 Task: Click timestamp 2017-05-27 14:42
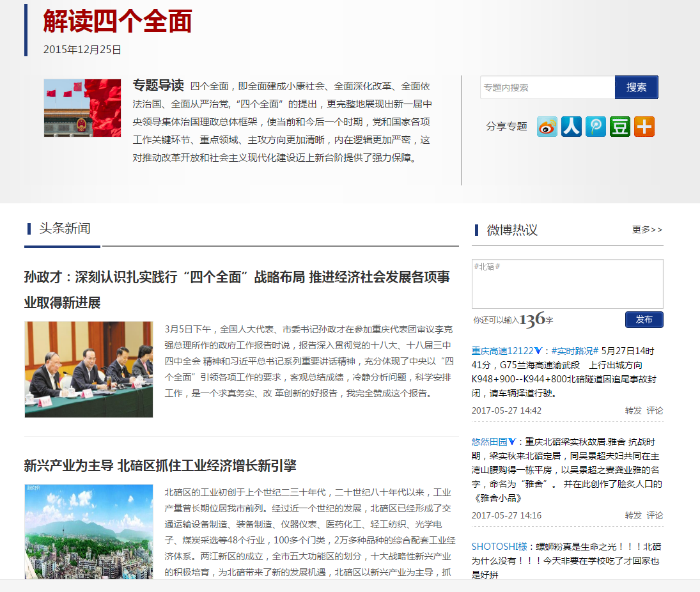[x=506, y=410]
